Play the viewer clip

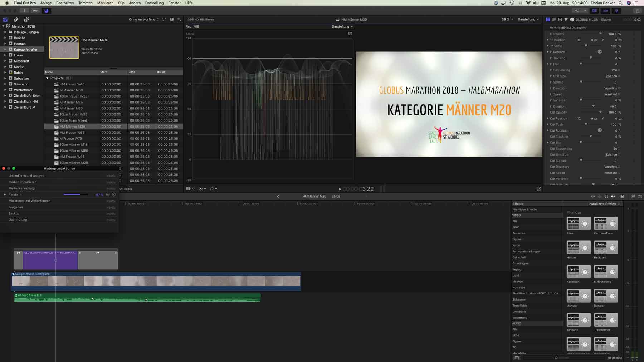tap(340, 189)
